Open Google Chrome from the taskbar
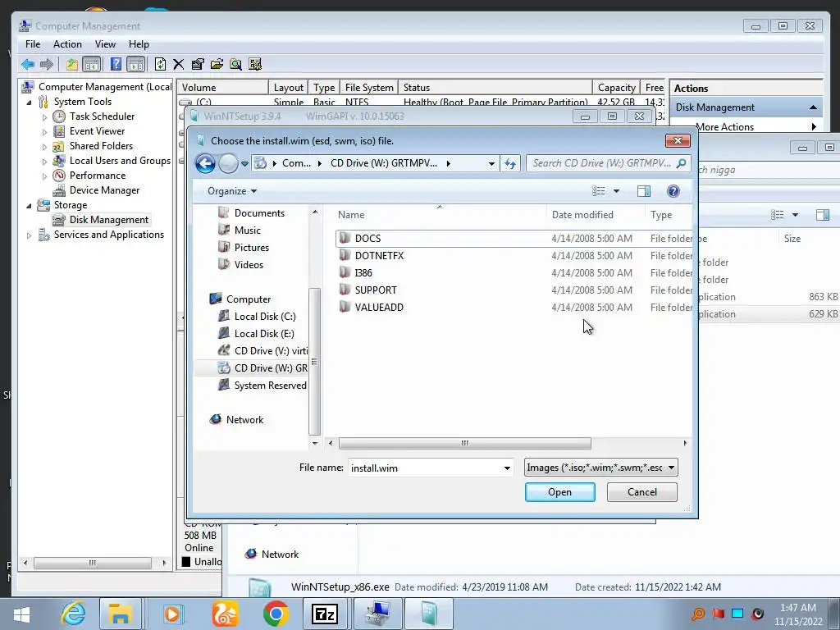Image resolution: width=840 pixels, height=630 pixels. click(x=276, y=614)
